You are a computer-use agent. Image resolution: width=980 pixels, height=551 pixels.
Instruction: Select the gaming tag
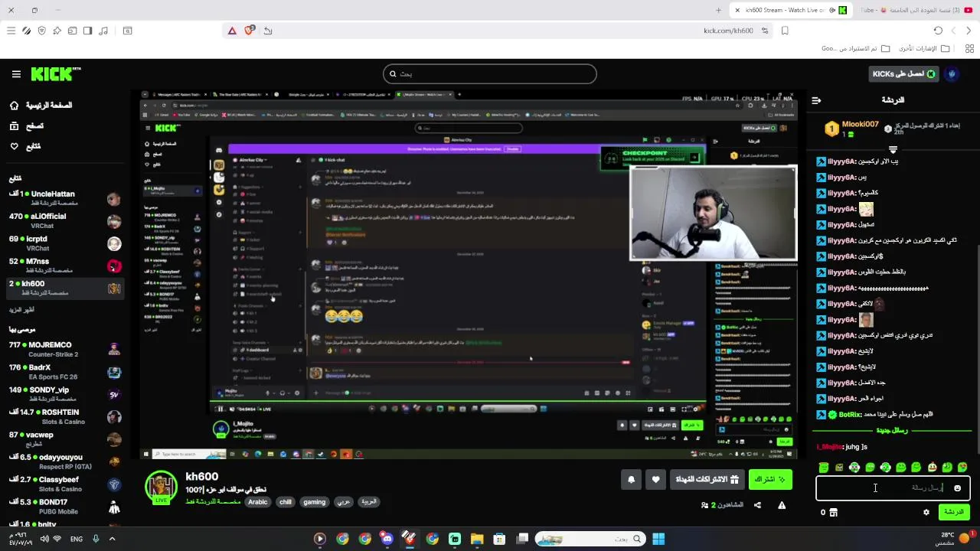pyautogui.click(x=315, y=502)
